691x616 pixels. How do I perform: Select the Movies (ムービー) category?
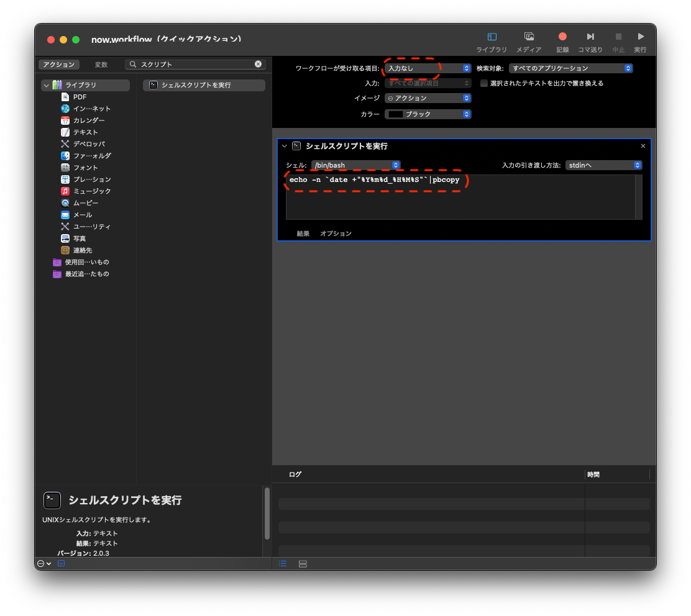click(80, 203)
